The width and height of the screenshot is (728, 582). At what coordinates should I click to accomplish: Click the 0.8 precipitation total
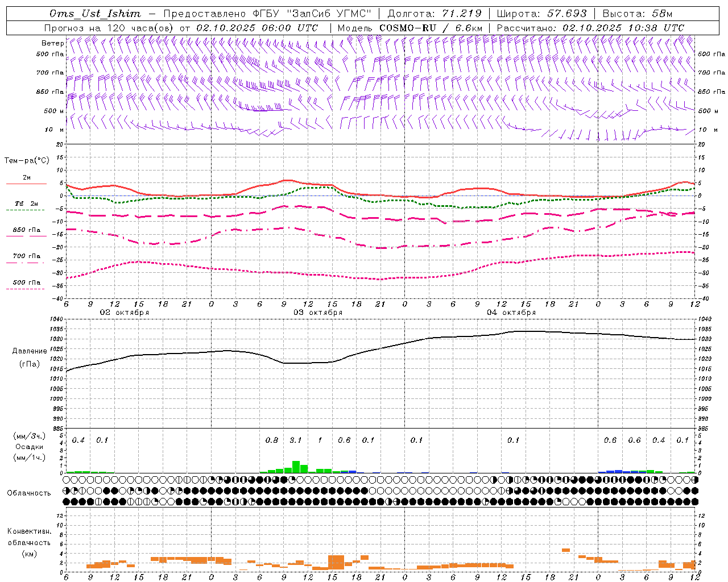[x=272, y=440]
